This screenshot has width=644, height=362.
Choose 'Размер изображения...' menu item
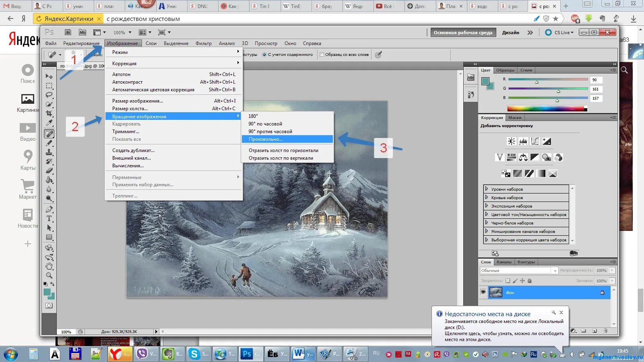click(173, 101)
